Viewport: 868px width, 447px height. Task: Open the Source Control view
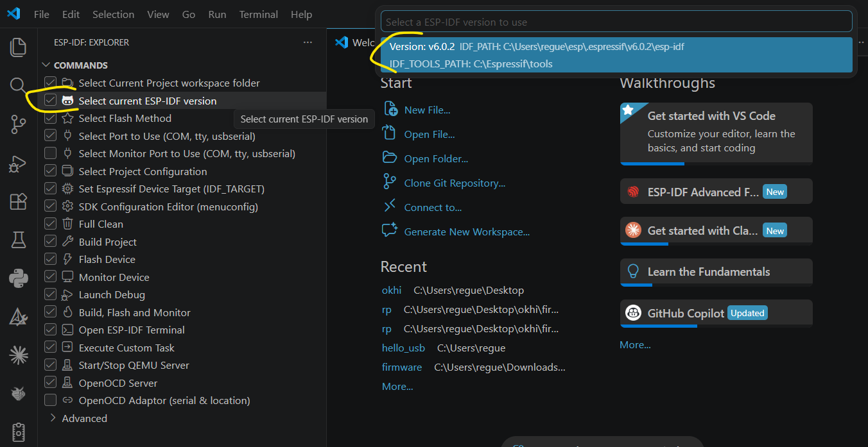click(19, 124)
